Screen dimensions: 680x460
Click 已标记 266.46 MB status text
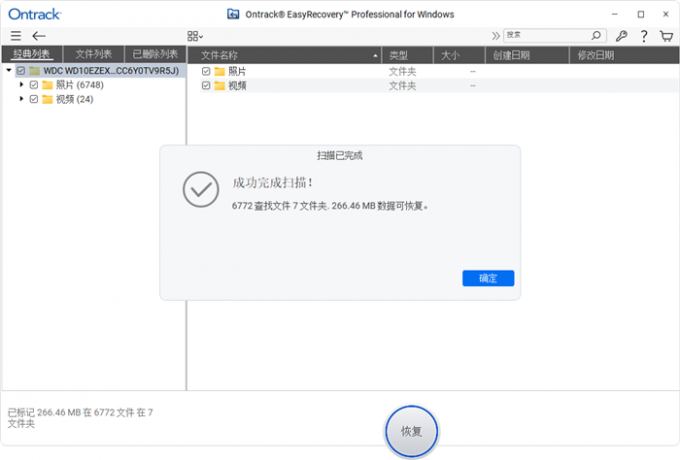pyautogui.click(x=80, y=418)
